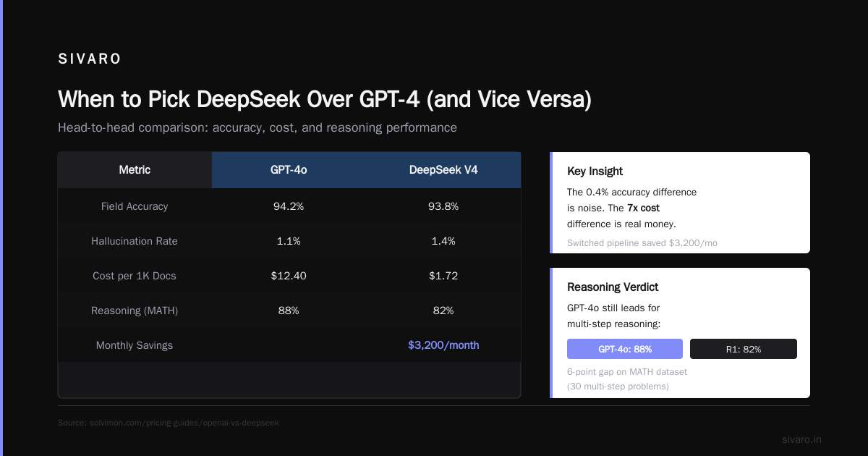
Task: Open the solvimon.com source link
Action: pyautogui.click(x=169, y=423)
